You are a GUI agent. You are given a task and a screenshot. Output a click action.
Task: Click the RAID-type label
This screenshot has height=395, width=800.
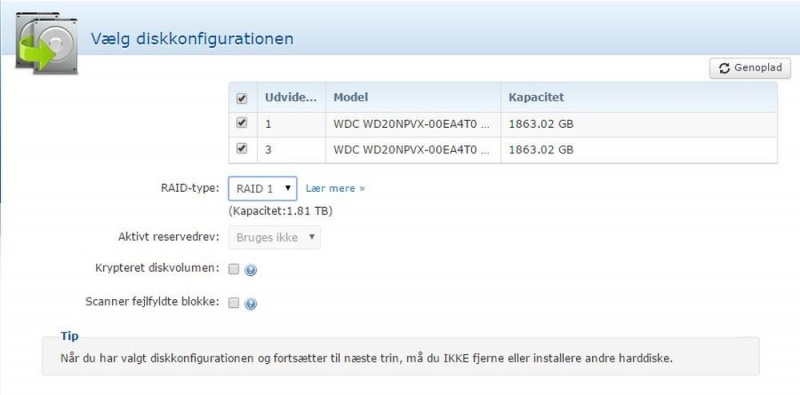pyautogui.click(x=190, y=188)
